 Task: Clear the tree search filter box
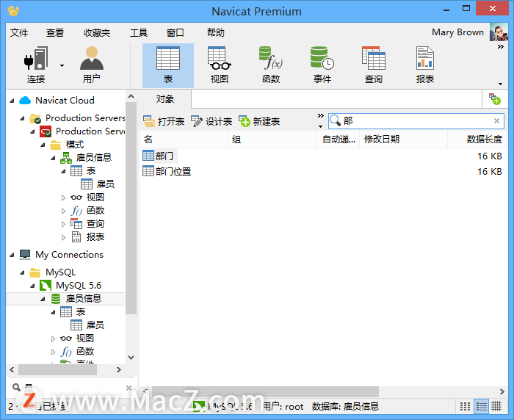pos(128,388)
